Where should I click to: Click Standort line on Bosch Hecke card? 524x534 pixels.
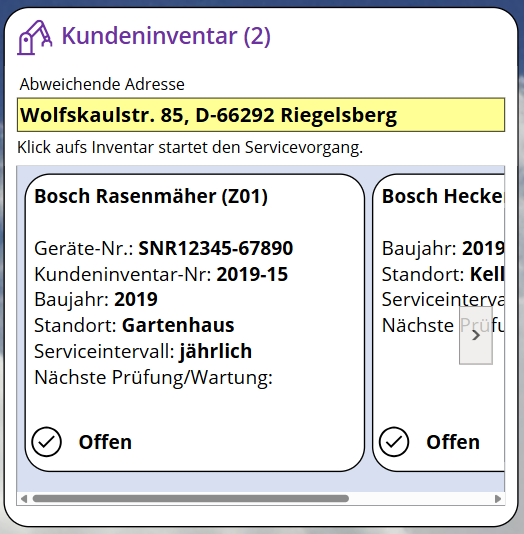point(443,274)
